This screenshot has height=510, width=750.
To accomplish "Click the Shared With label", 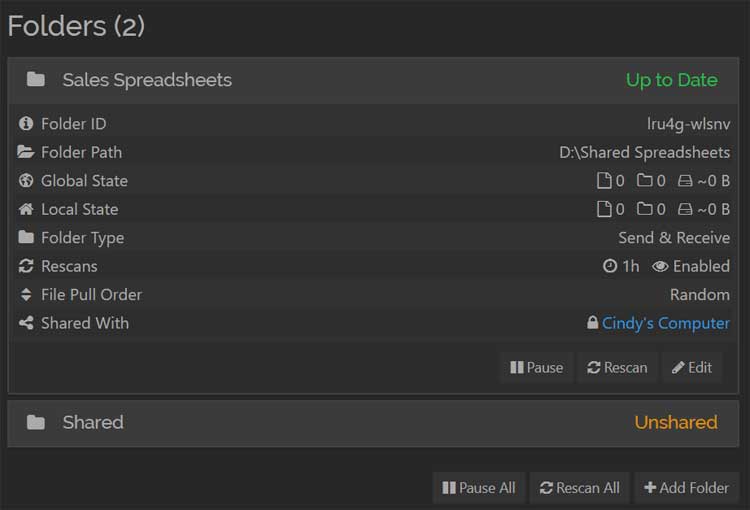I will coord(85,323).
